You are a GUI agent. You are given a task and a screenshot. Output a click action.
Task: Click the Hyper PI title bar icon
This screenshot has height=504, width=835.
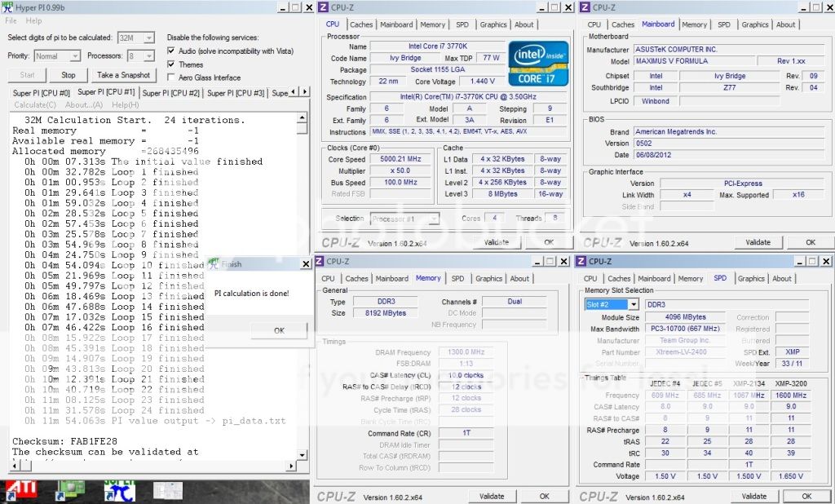click(x=7, y=7)
